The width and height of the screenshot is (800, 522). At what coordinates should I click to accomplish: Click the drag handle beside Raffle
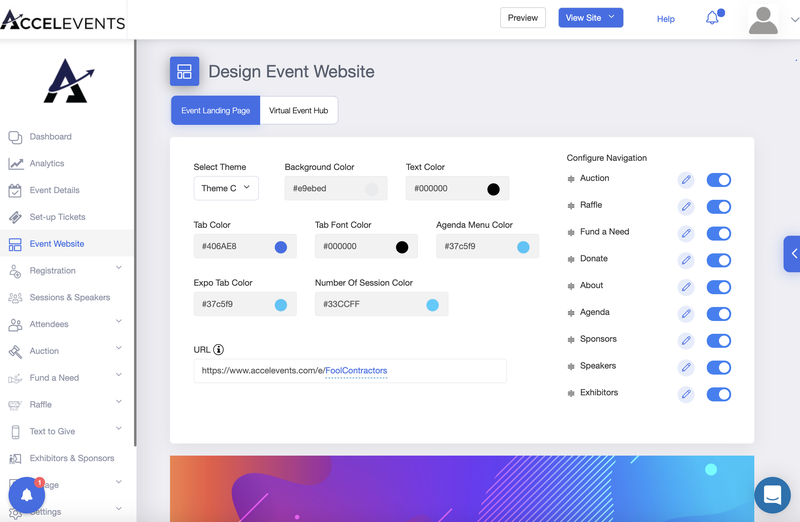click(571, 206)
